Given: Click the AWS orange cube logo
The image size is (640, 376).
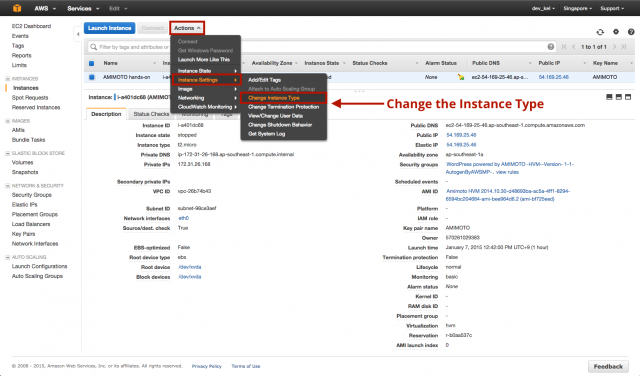Looking at the screenshot, I should tap(17, 8).
